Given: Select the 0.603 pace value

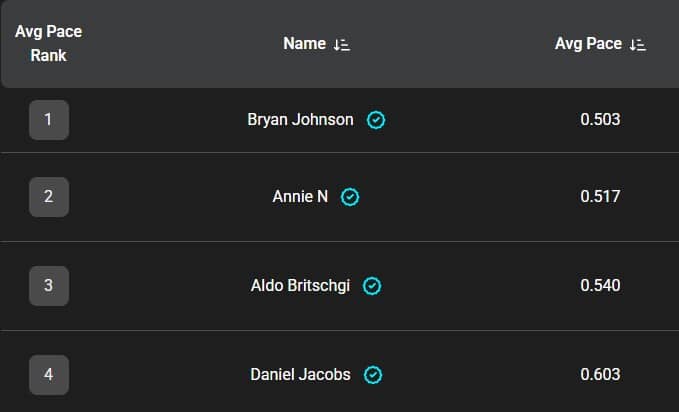Looking at the screenshot, I should point(600,375).
